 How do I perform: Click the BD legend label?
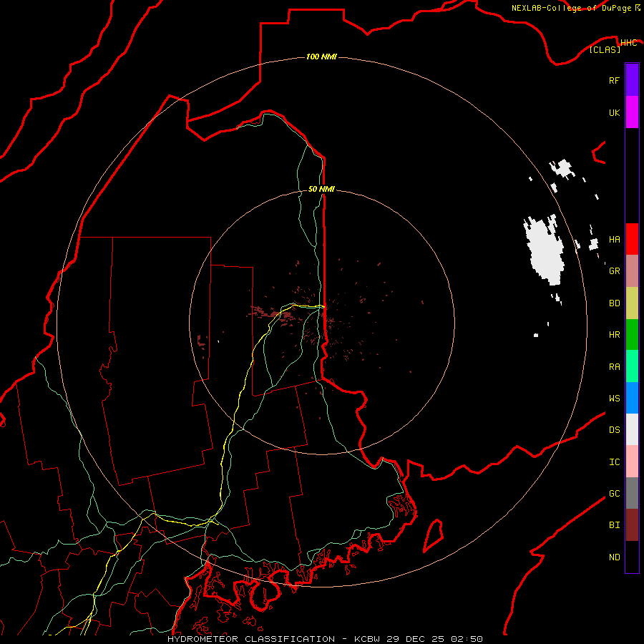pos(614,303)
